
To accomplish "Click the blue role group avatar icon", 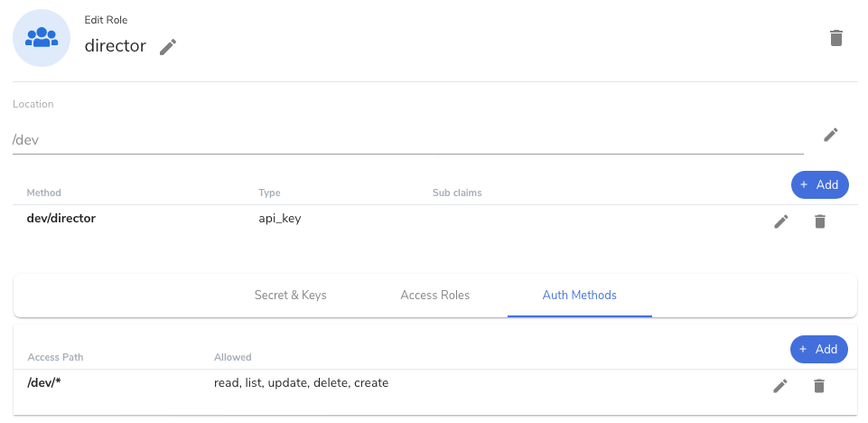I will (42, 37).
